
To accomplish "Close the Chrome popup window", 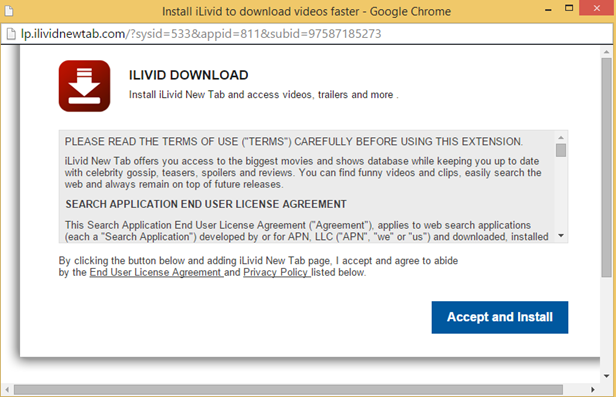I will 597,8.
